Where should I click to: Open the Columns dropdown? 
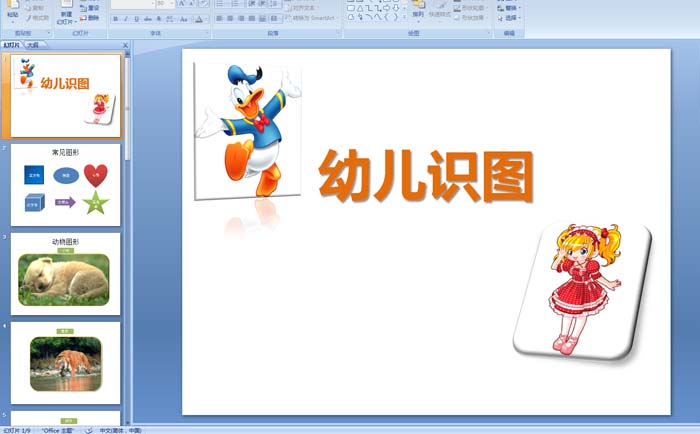[x=275, y=18]
